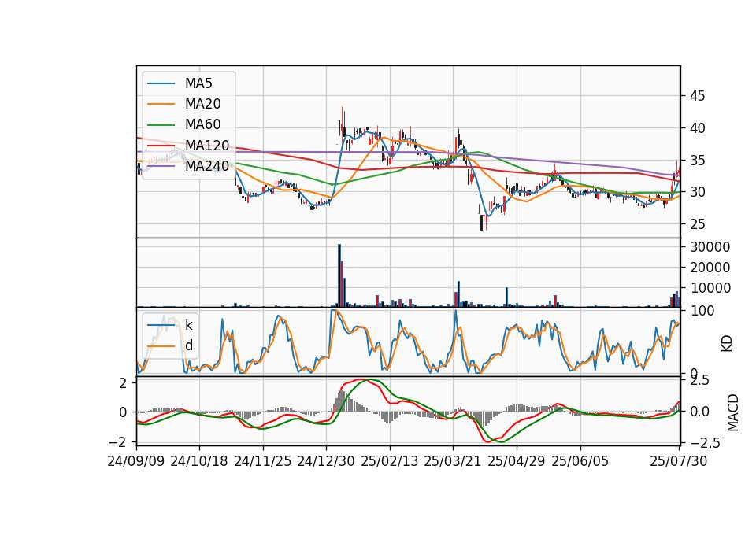Click KD axis tick 100

pos(702,311)
